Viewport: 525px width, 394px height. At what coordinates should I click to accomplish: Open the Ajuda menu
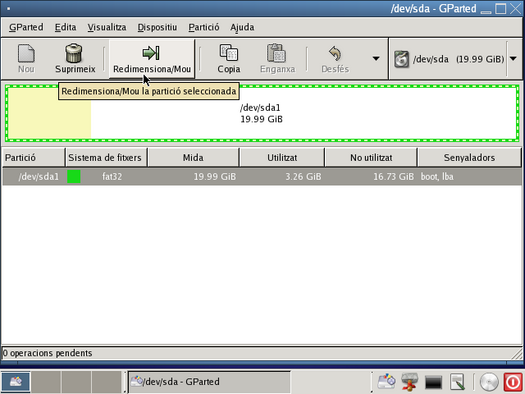coord(242,27)
